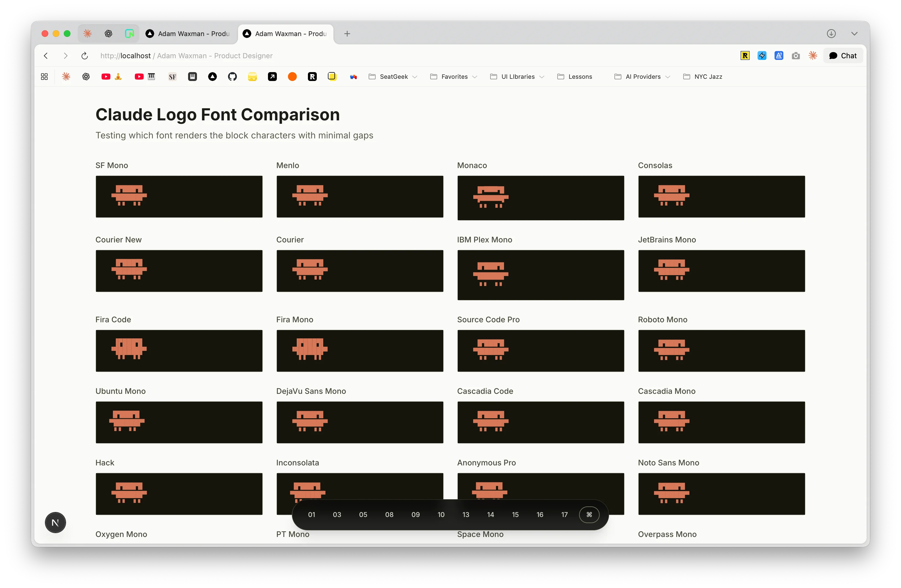The height and width of the screenshot is (588, 901).
Task: Click the Monaco logo preview
Action: coord(541,198)
